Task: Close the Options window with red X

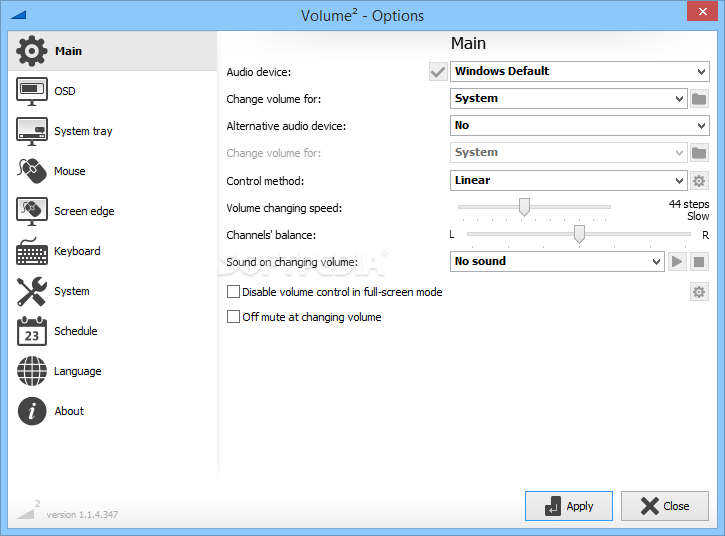Action: 702,11
